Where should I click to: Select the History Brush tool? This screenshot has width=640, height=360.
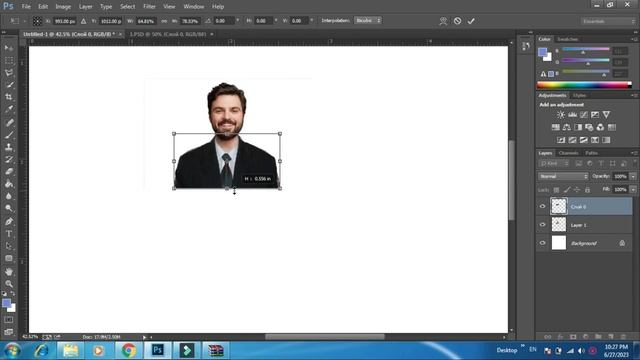coord(9,159)
